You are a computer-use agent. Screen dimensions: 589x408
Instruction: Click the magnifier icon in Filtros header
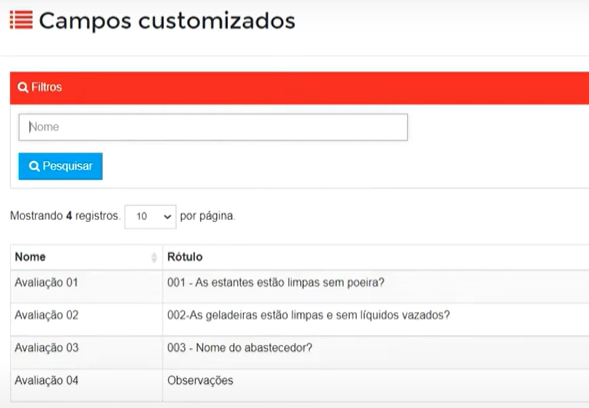(23, 88)
